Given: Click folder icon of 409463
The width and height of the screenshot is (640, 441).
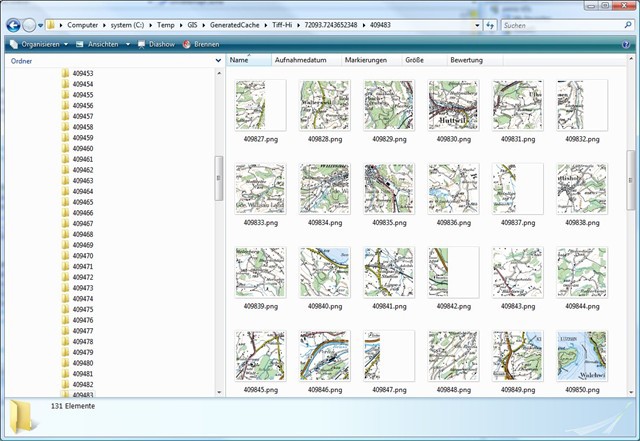Looking at the screenshot, I should 65,180.
